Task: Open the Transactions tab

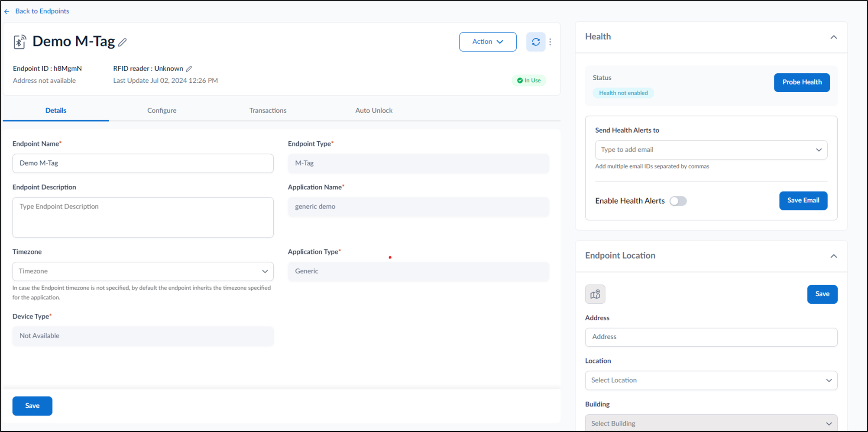Action: click(268, 110)
